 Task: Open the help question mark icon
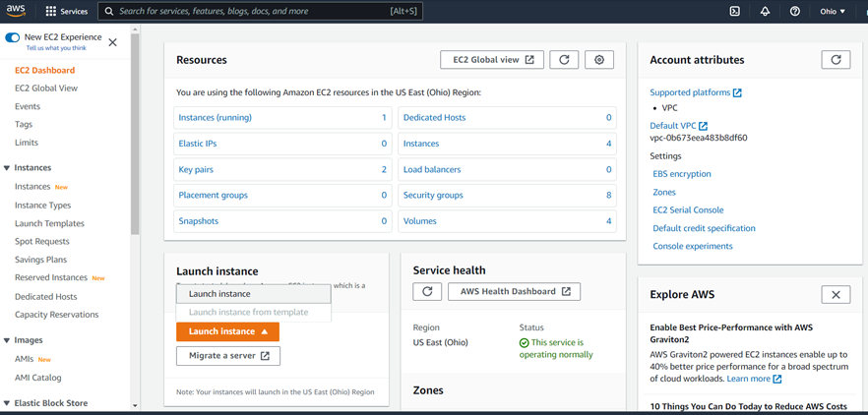click(x=795, y=11)
